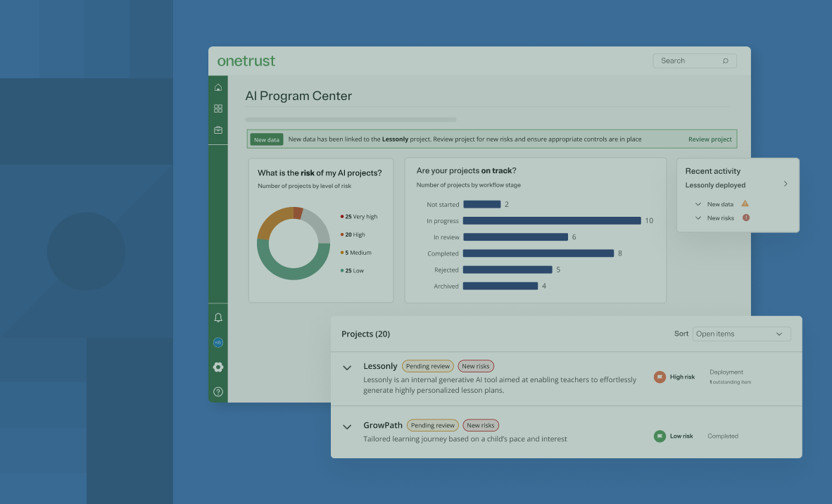Click the Search field at top right

(693, 61)
